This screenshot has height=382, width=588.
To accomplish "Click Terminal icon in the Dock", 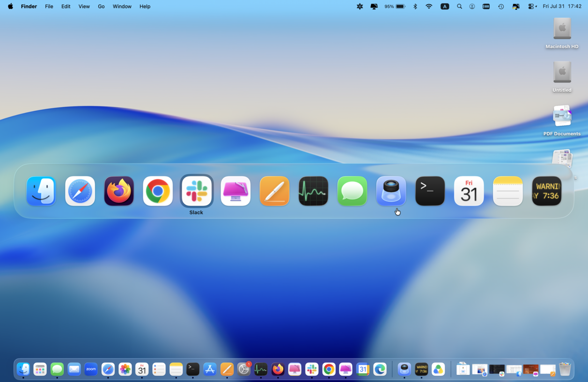I will click(193, 369).
